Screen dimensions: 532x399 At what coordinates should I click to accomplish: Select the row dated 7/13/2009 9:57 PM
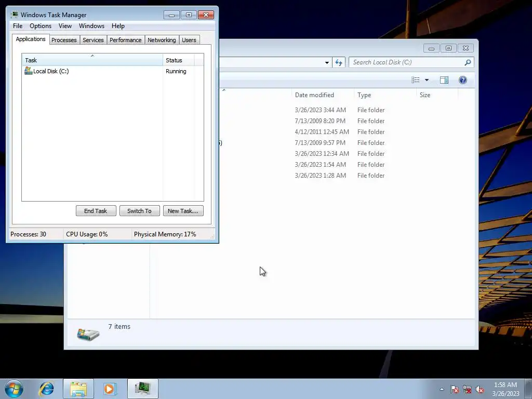339,142
